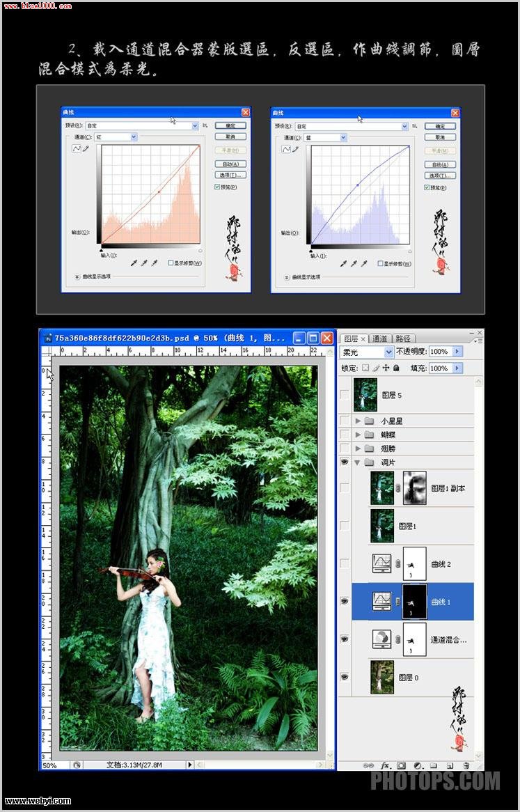Enable 显示修剪 in red-channel Curves dialog
Viewport: 520px width, 812px height.
point(171,263)
